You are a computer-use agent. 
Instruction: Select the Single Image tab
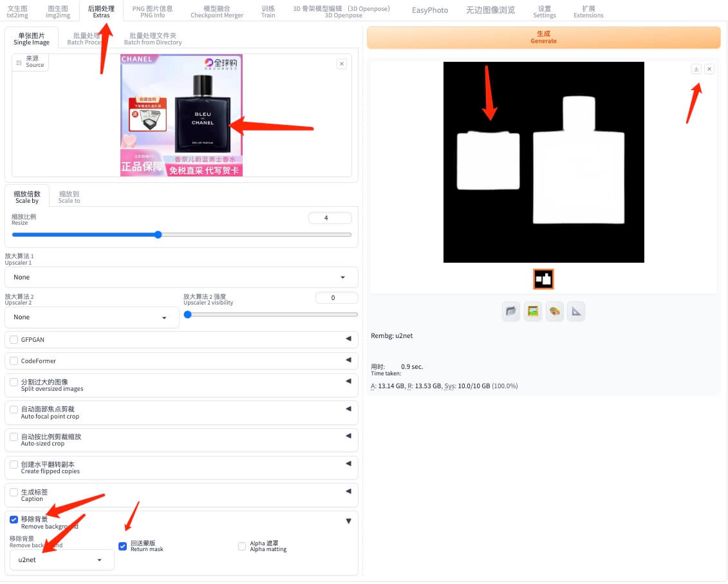[32, 39]
